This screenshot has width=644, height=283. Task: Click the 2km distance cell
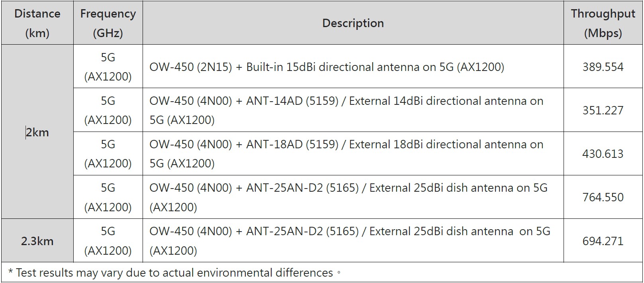click(37, 132)
